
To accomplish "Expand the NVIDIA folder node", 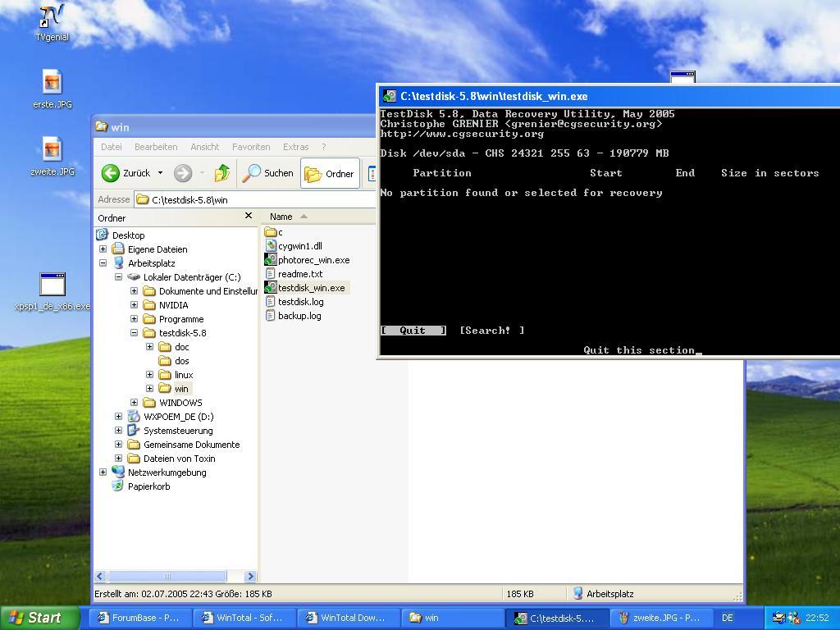I will 134,305.
